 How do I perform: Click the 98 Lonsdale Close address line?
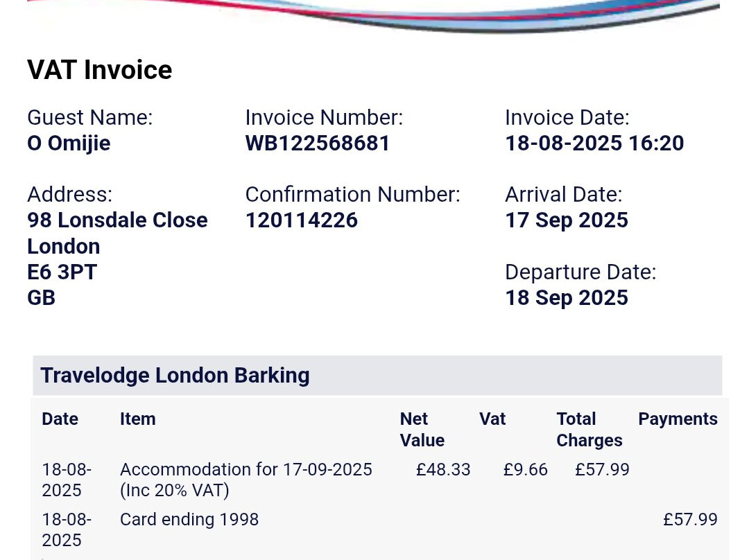click(117, 220)
